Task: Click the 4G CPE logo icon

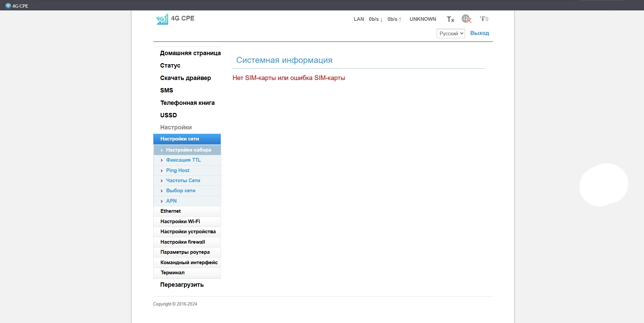Action: [162, 19]
